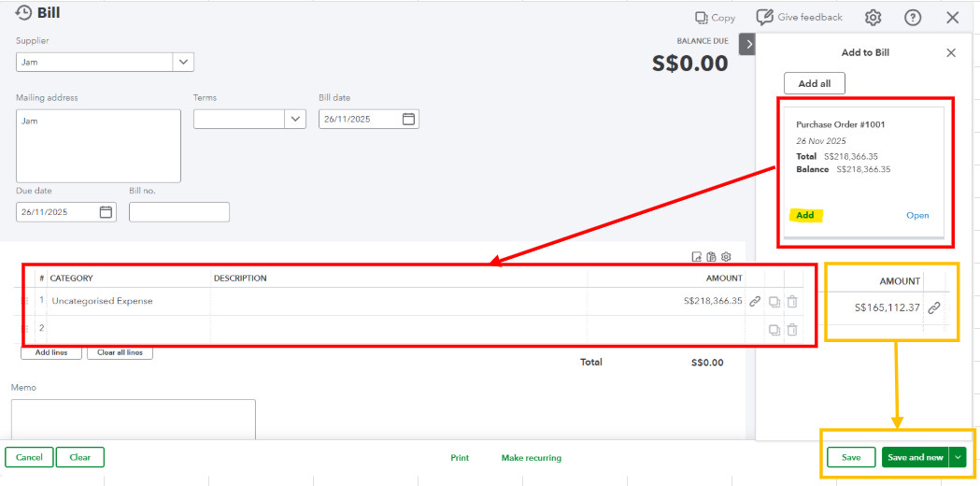Click the help question mark icon
980x486 pixels.
[x=913, y=18]
